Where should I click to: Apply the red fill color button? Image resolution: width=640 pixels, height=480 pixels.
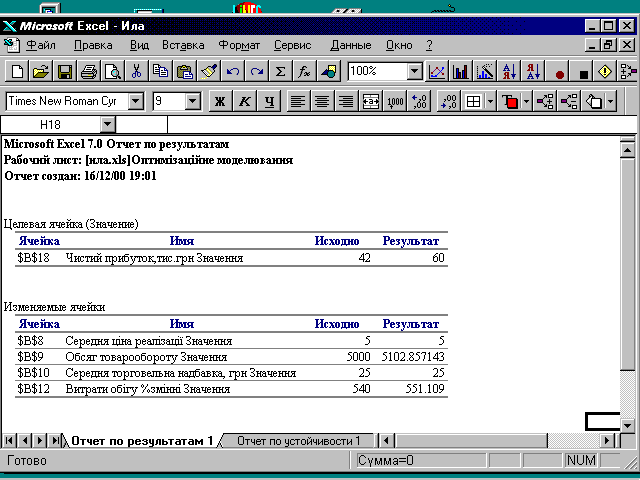click(x=510, y=101)
